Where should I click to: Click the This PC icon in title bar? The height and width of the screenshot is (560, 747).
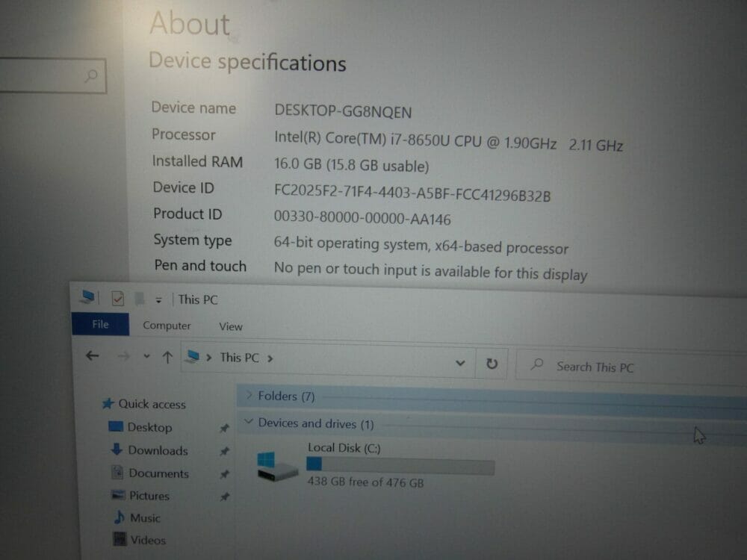(87, 297)
